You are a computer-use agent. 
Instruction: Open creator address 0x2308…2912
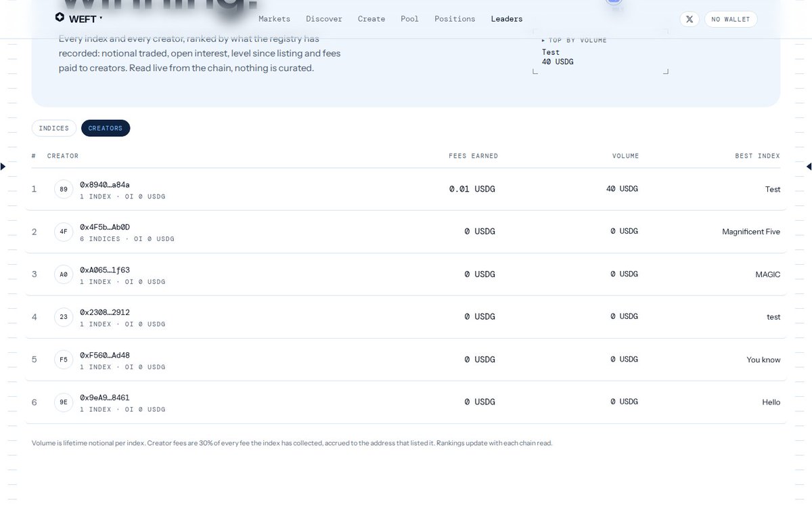tap(105, 312)
